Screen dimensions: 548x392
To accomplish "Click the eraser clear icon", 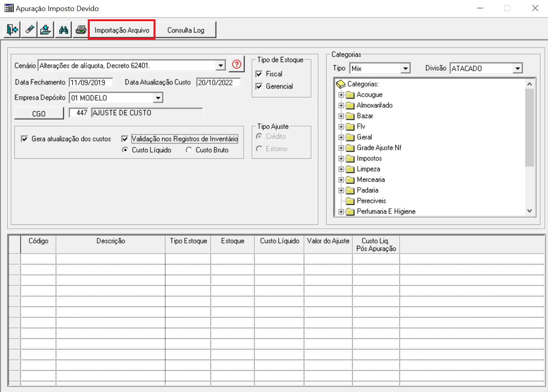I will (29, 30).
